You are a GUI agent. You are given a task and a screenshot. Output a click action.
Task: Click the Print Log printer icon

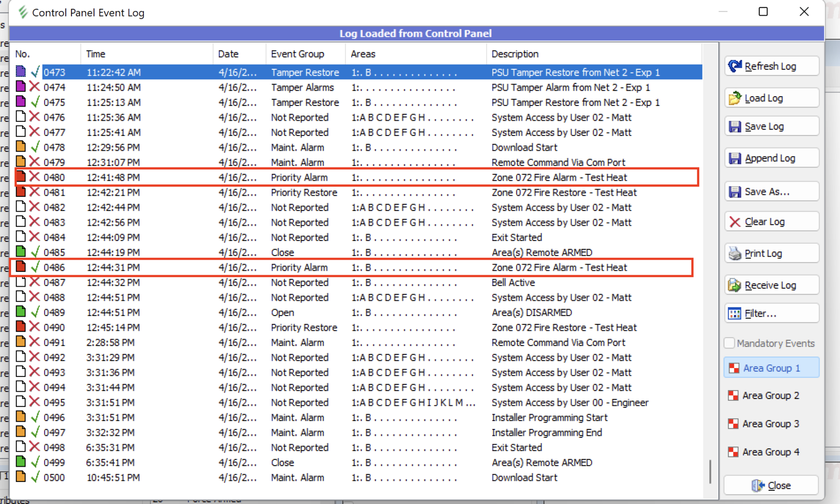[735, 254]
